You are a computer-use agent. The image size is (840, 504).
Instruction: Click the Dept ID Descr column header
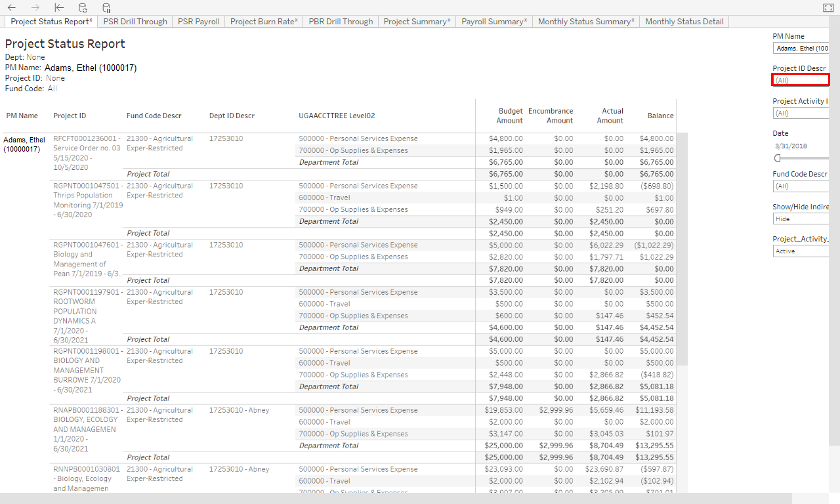point(232,115)
